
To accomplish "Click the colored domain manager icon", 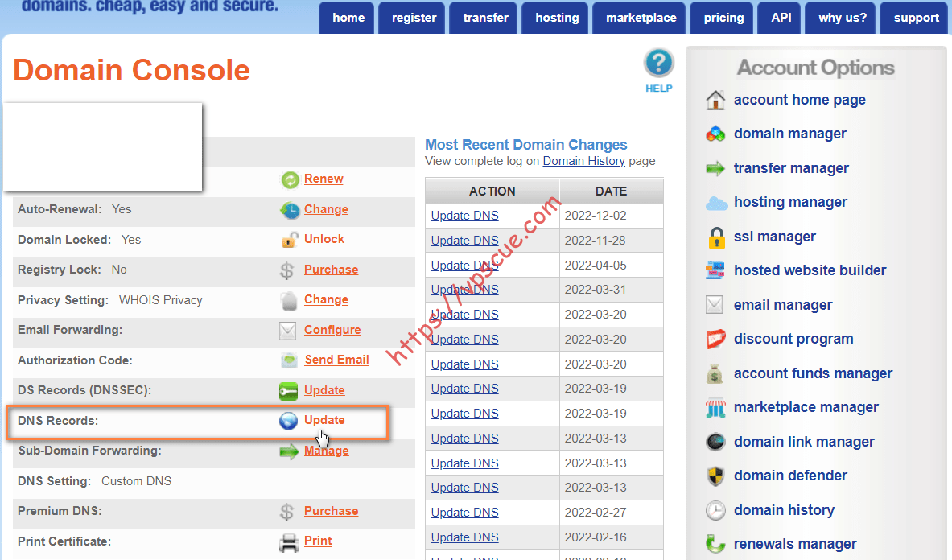I will click(x=716, y=134).
